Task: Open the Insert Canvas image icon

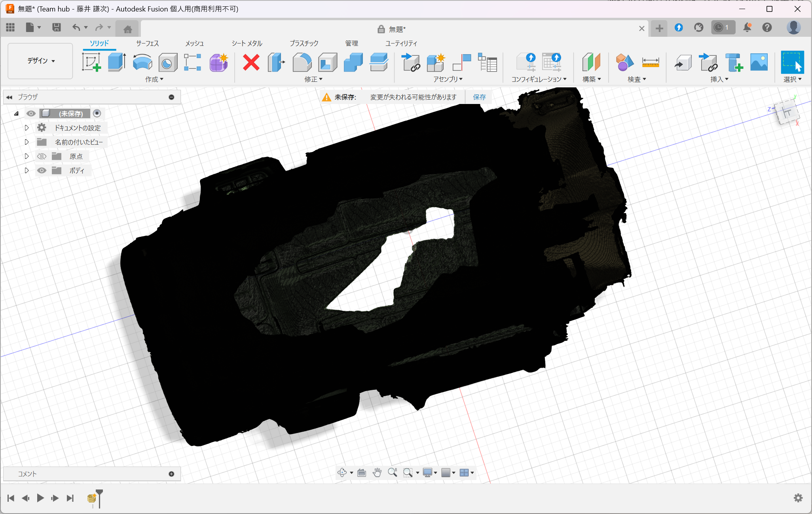Action: click(x=759, y=62)
